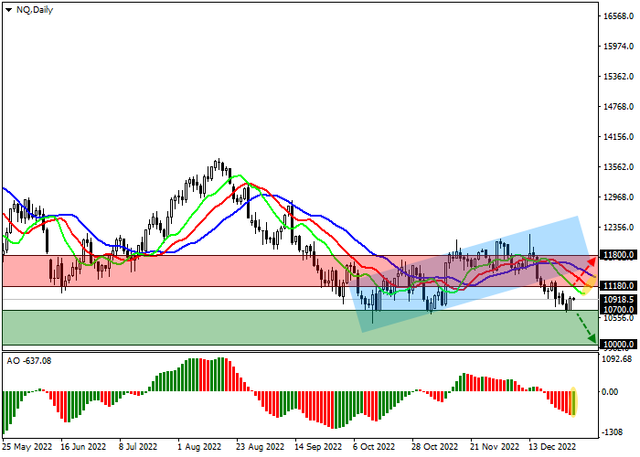Click the 14 Sep 2022 date label
640x457 pixels.
tap(318, 447)
